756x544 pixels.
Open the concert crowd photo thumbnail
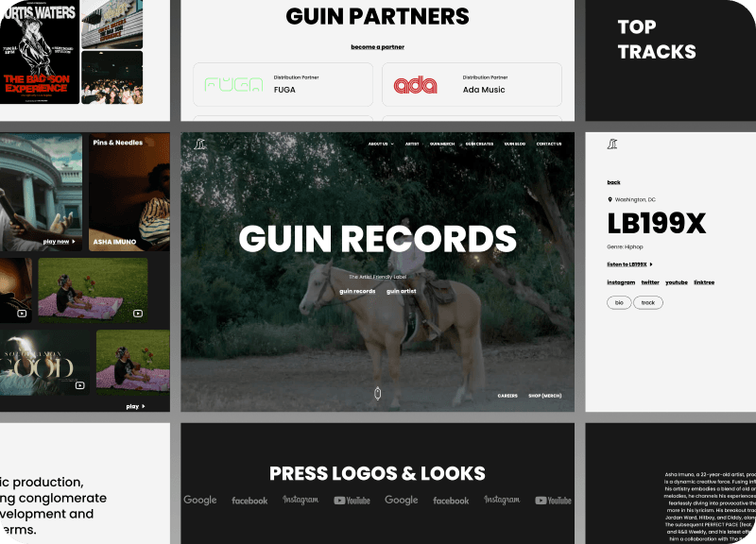[x=112, y=77]
